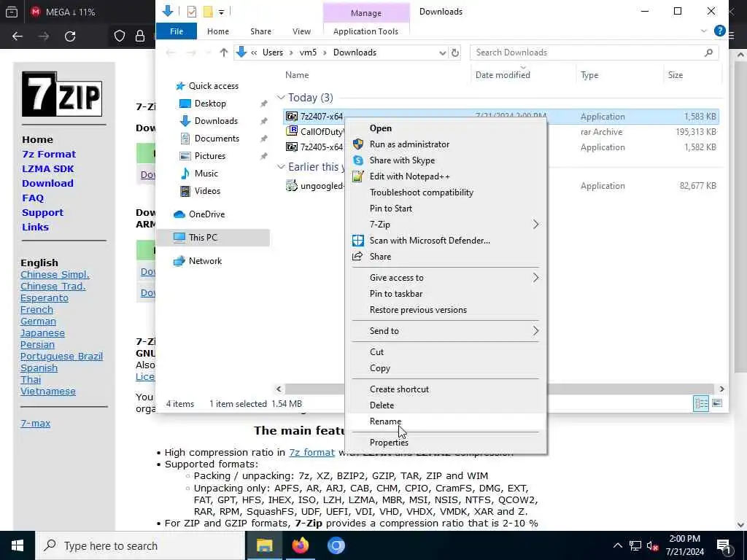Refresh the Downloads folder view
Screen dimensions: 747x560
455,52
